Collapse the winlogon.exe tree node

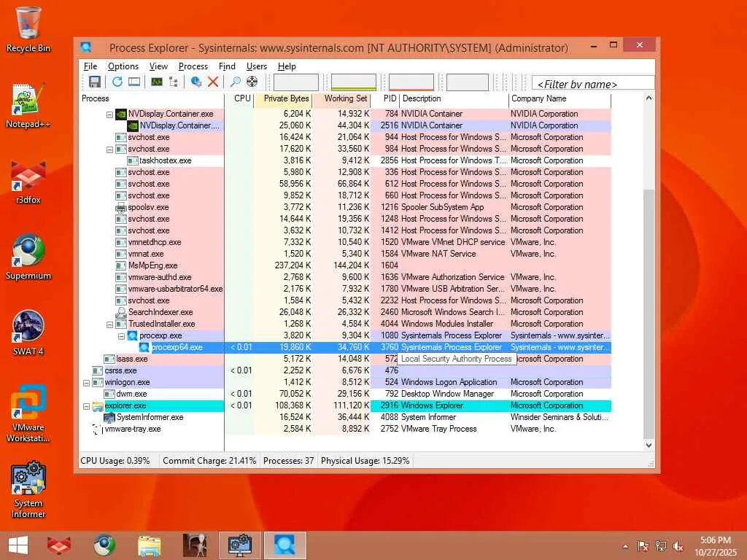[x=86, y=383]
